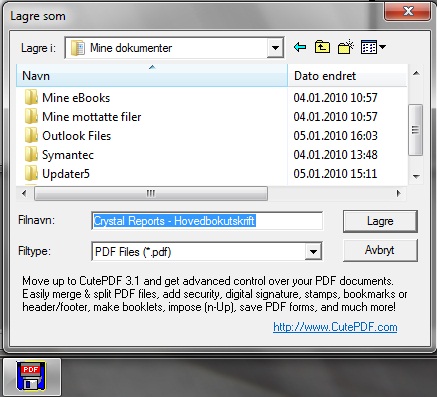
Task: Select the Updater5 folder entry
Action: pyautogui.click(x=66, y=174)
